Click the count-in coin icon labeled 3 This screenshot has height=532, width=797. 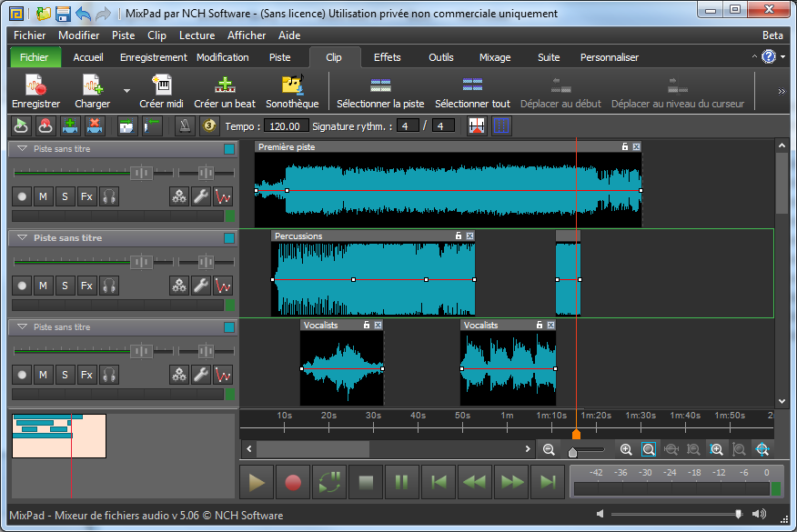pos(209,126)
